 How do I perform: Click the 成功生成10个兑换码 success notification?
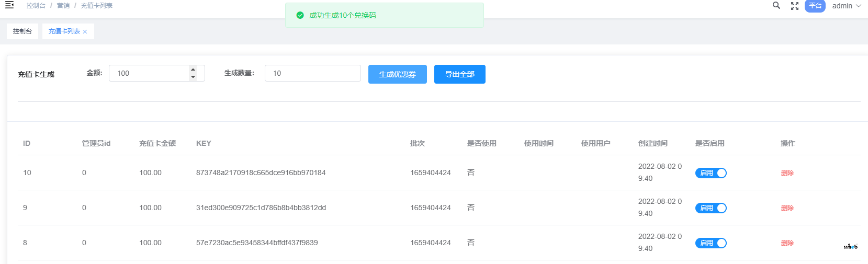385,15
